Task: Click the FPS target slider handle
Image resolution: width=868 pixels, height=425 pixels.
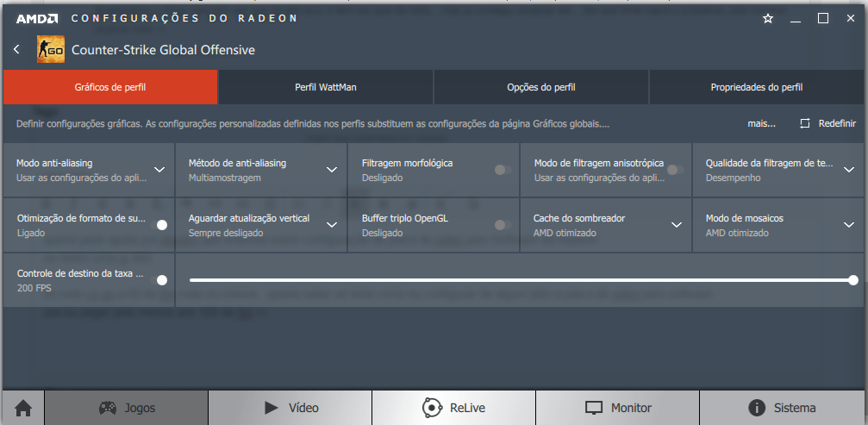Action: [853, 280]
